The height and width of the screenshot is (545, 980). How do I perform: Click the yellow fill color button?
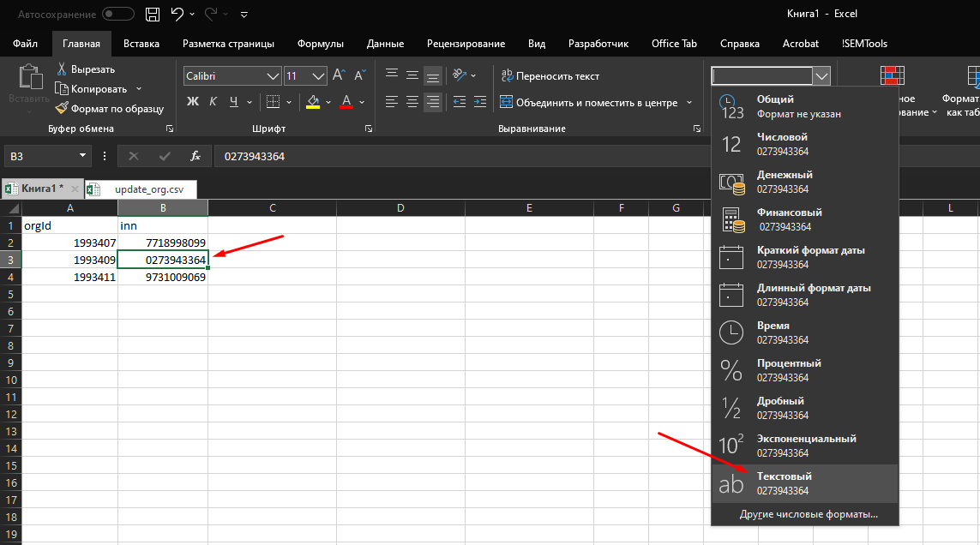pos(313,102)
